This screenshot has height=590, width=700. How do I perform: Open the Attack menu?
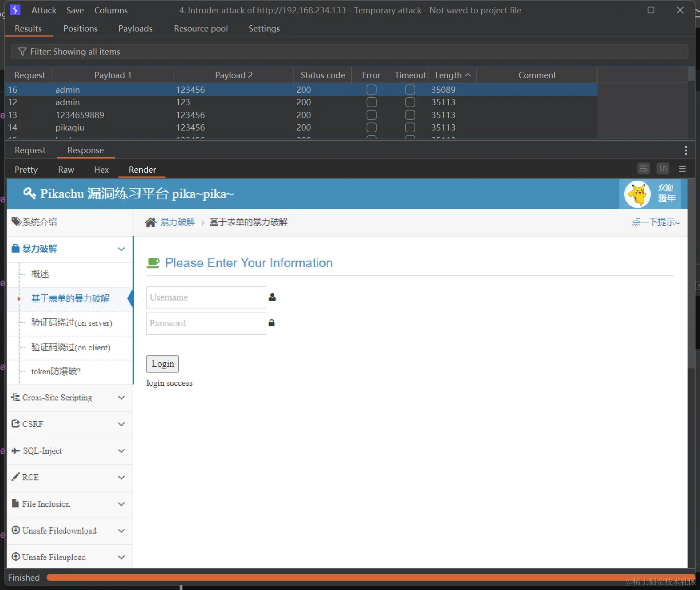point(44,10)
